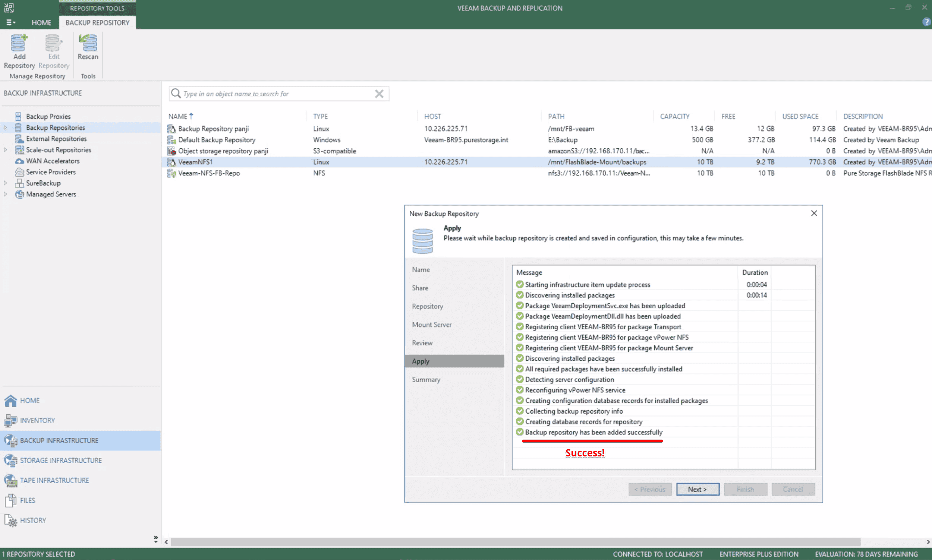The height and width of the screenshot is (560, 932).
Task: Open TAPE INFRASTRUCTURE navigation pane
Action: click(80, 480)
